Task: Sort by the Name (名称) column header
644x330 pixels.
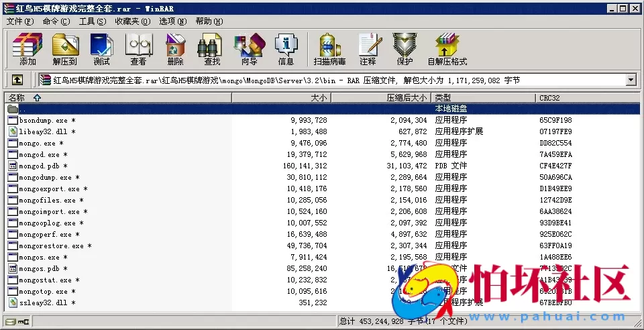Action: (118, 98)
